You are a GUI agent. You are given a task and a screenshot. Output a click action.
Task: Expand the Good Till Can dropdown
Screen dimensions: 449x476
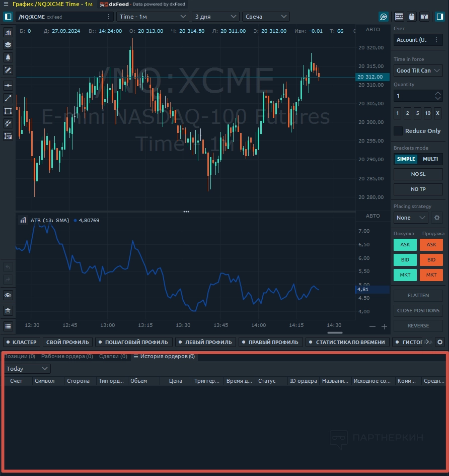click(418, 71)
